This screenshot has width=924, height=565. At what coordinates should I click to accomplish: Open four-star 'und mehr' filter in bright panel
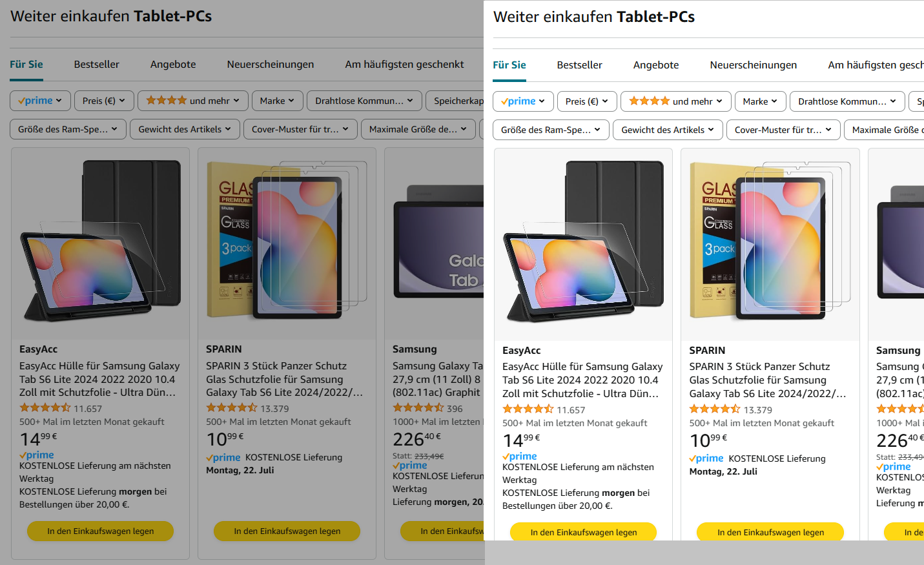676,101
